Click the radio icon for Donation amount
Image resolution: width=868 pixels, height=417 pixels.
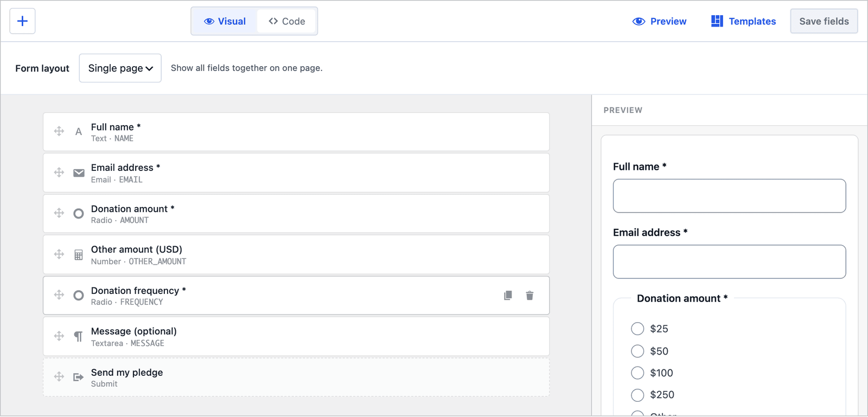point(79,214)
